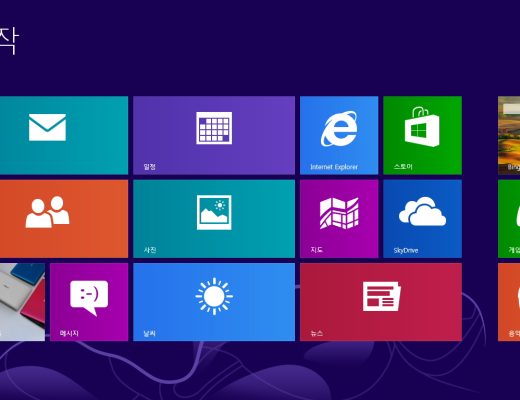Click the Internet Explorer text label

(334, 167)
